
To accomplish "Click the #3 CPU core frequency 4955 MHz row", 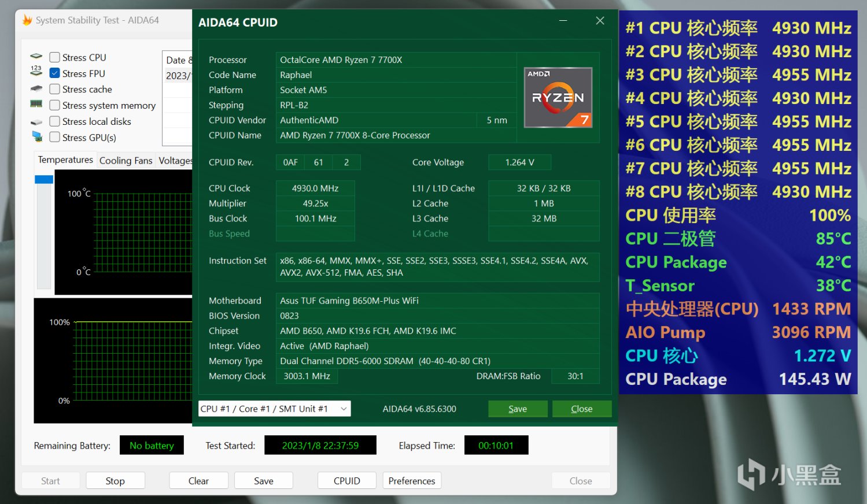I will 738,75.
